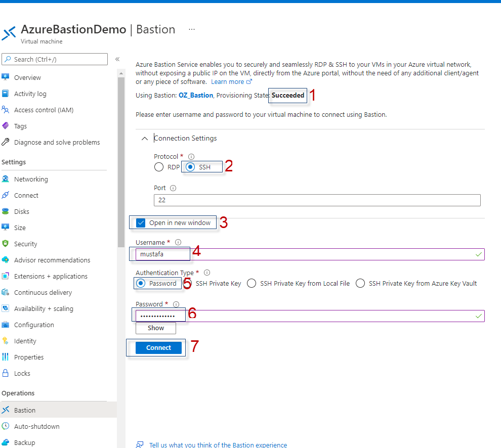Open the more options ellipsis near title
The width and height of the screenshot is (501, 448).
(192, 29)
